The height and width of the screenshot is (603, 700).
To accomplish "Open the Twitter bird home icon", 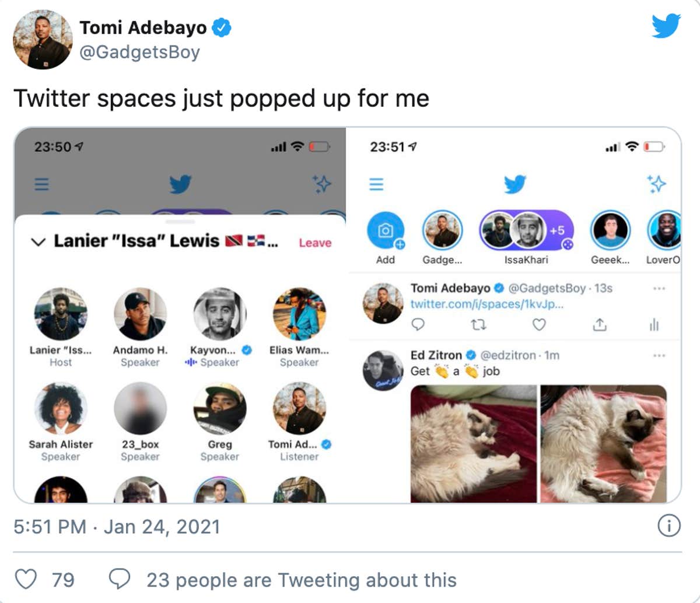I will [516, 184].
